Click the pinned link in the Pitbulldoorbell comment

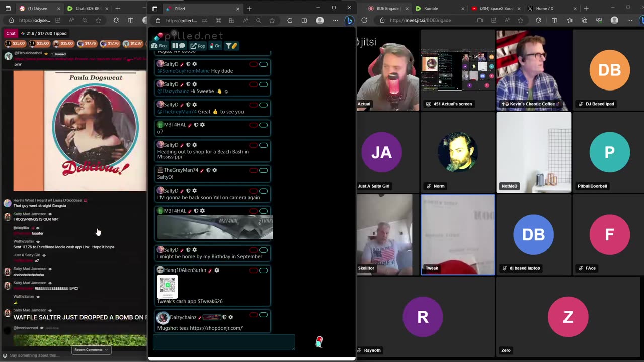pyautogui.click(x=80, y=59)
